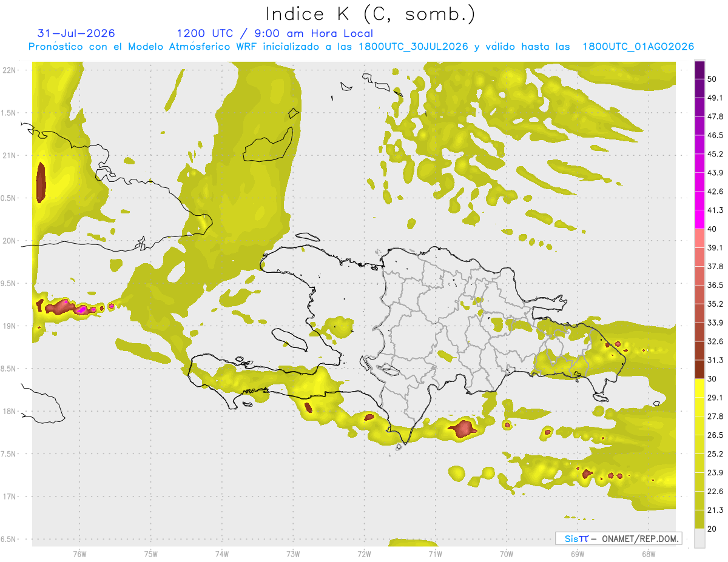Click the "33.9" color scale label
This screenshot has height=562, width=728.
715,323
